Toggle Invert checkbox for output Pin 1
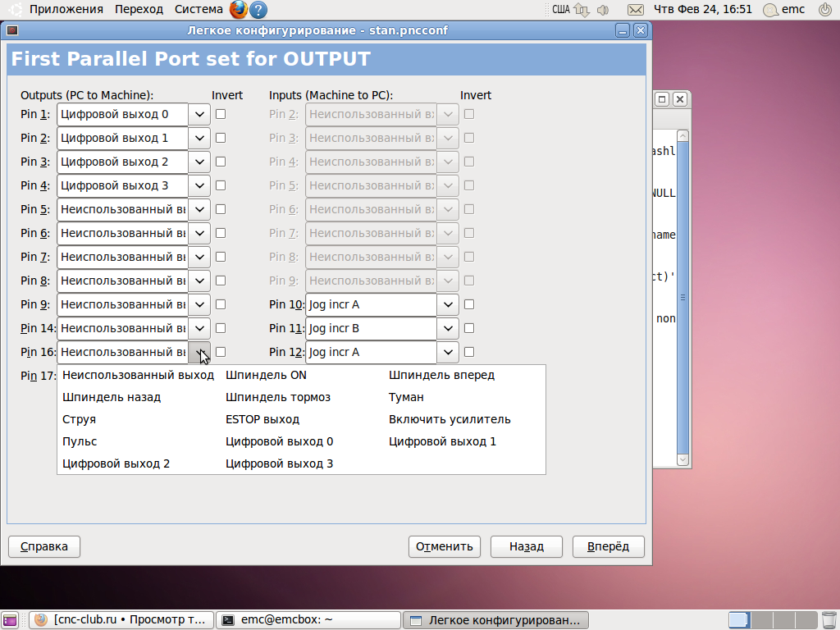 pos(221,114)
